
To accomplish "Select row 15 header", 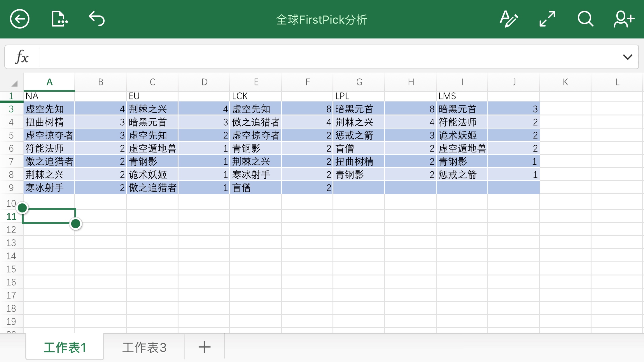I will coord(11,269).
